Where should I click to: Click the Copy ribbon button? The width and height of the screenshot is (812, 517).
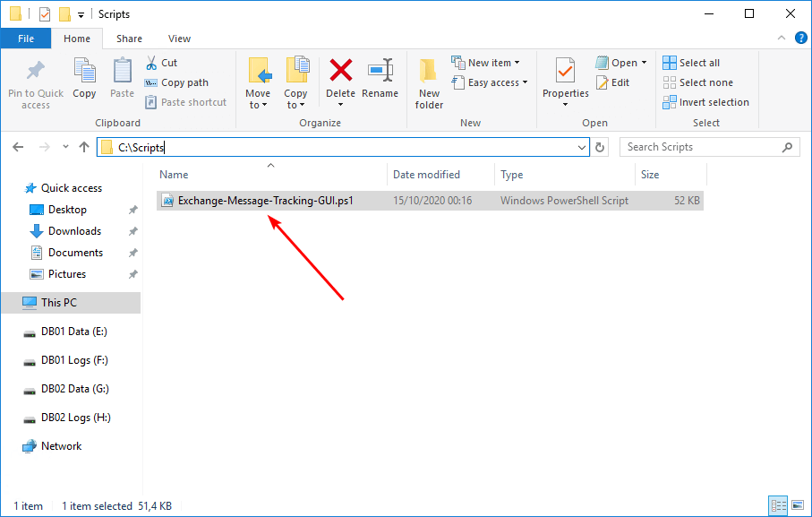[84, 78]
